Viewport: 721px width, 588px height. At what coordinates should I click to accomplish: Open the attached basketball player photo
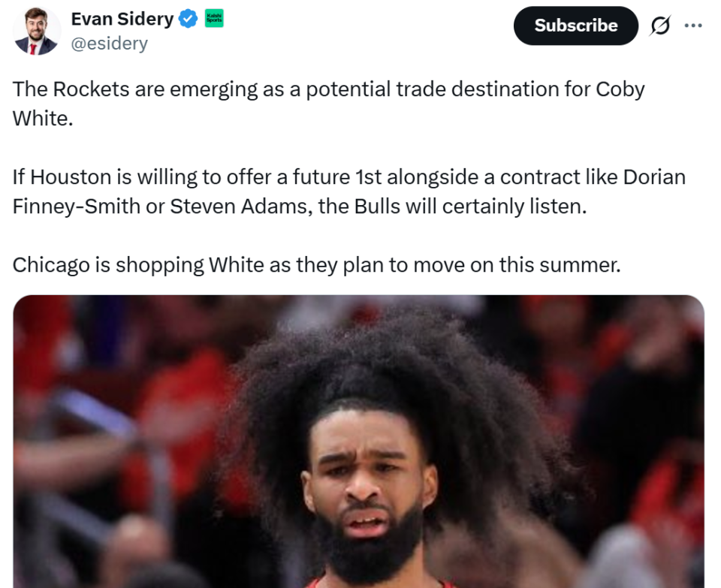coord(359,442)
